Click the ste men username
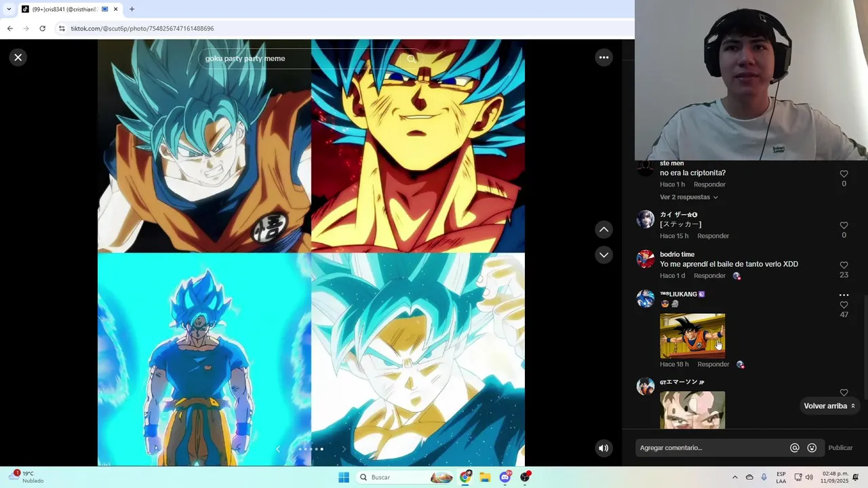868x488 pixels. 671,163
